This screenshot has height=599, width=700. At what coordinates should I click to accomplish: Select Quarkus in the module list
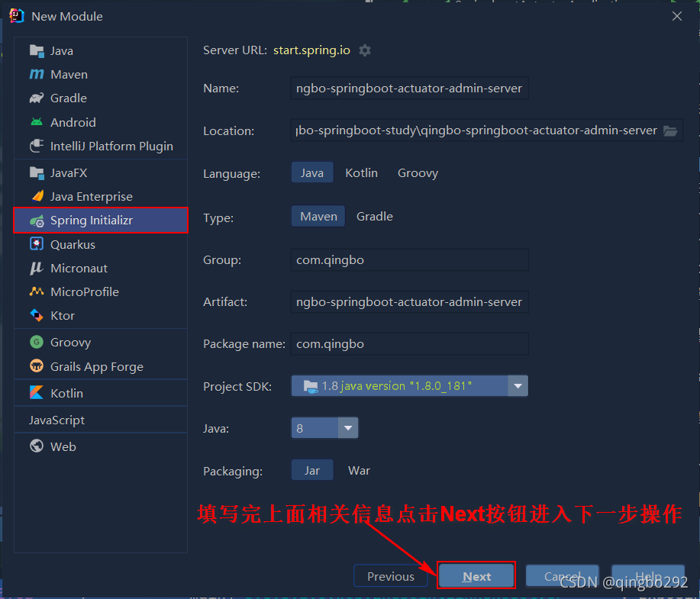point(101,245)
